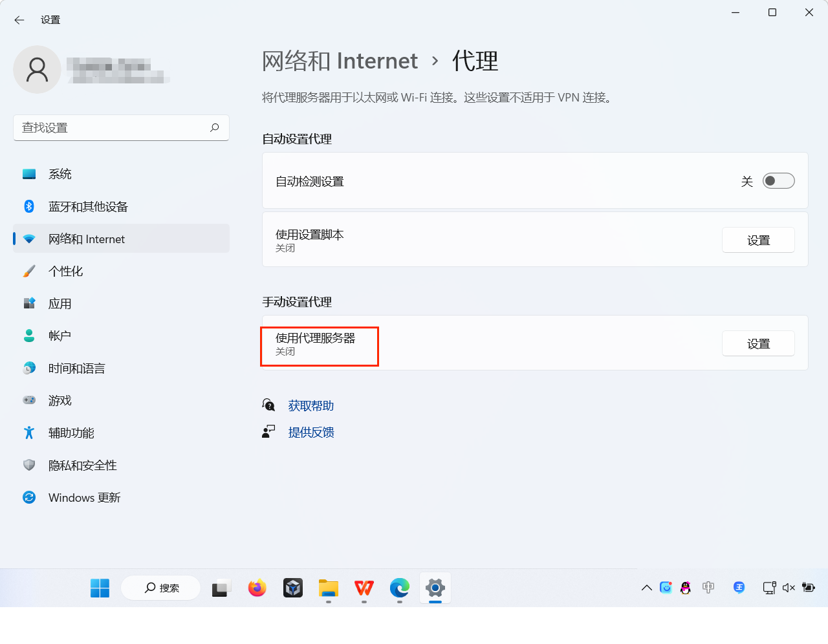The height and width of the screenshot is (644, 828).
Task: Click the 使用设置脚本 row label
Action: (x=310, y=235)
